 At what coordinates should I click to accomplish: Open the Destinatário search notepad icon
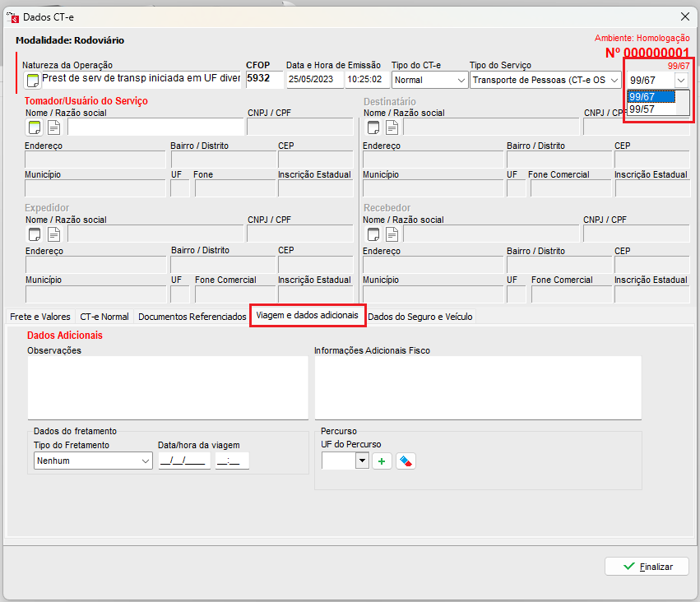point(373,127)
